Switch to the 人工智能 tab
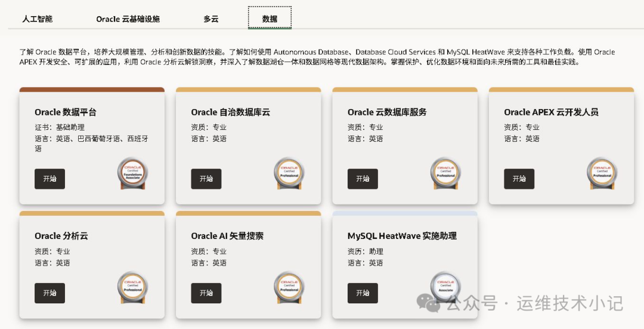 pyautogui.click(x=38, y=19)
